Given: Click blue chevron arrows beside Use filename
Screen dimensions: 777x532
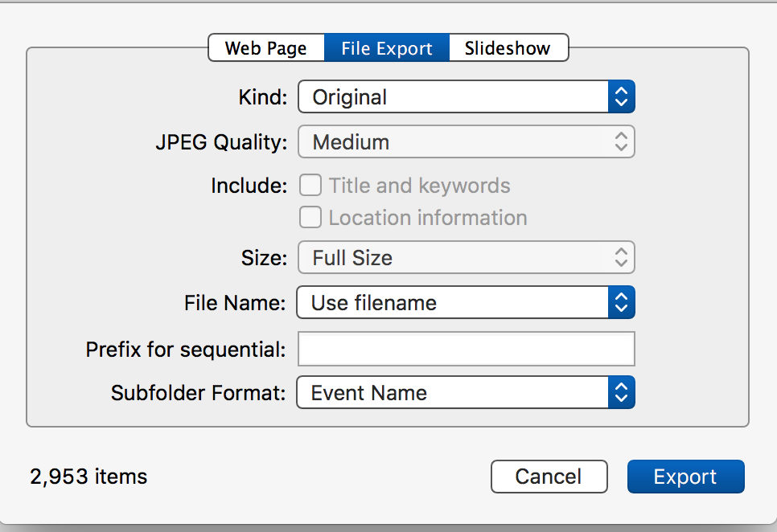Looking at the screenshot, I should click(x=621, y=303).
